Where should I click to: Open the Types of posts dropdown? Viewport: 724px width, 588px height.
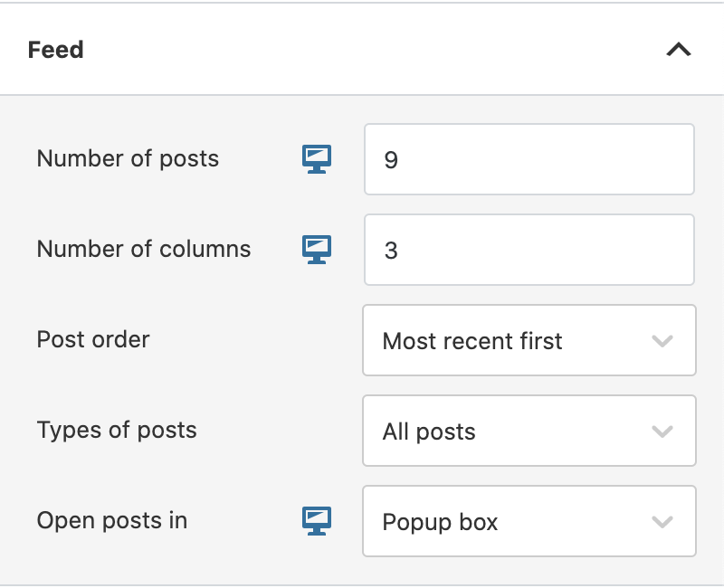coord(529,431)
